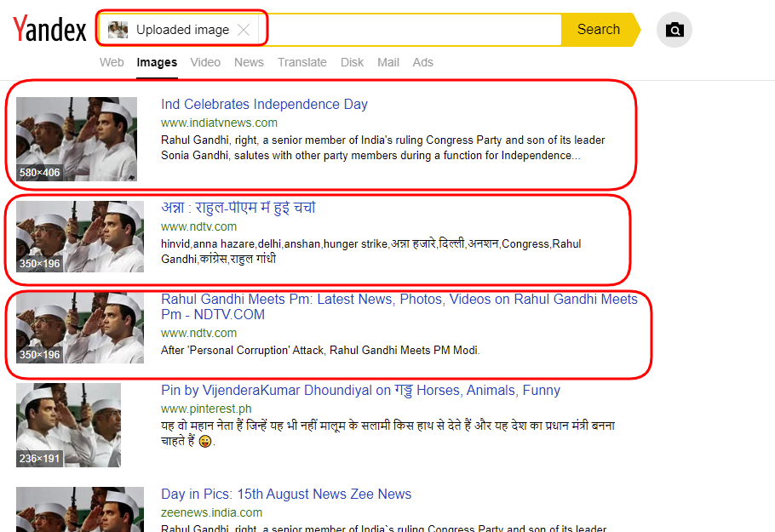The image size is (775, 532).
Task: Select the Disk tab
Action: coord(352,62)
